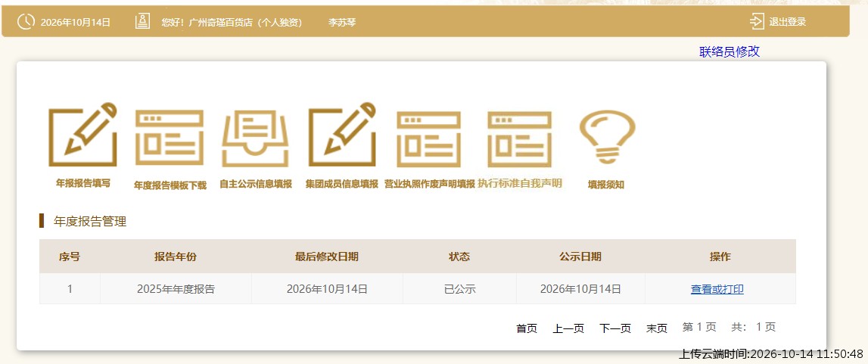Click the 上传云端时间 timestamp text

pyautogui.click(x=771, y=353)
